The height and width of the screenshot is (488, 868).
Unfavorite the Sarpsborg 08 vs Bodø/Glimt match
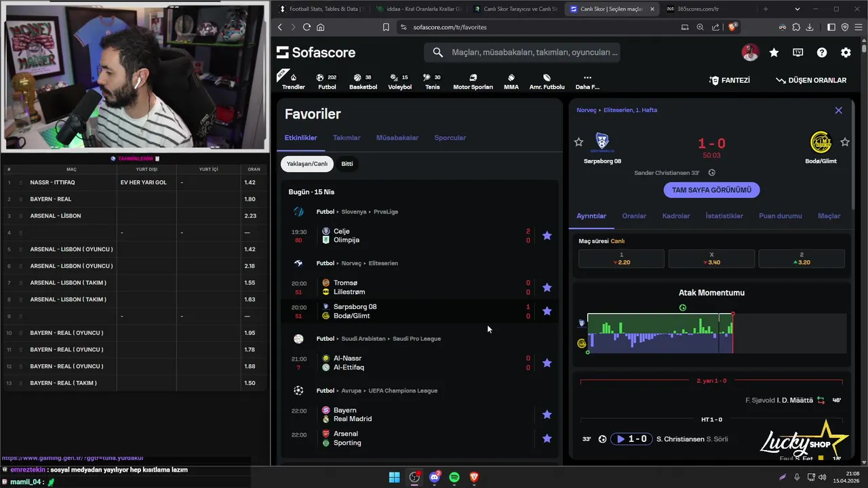pos(547,311)
